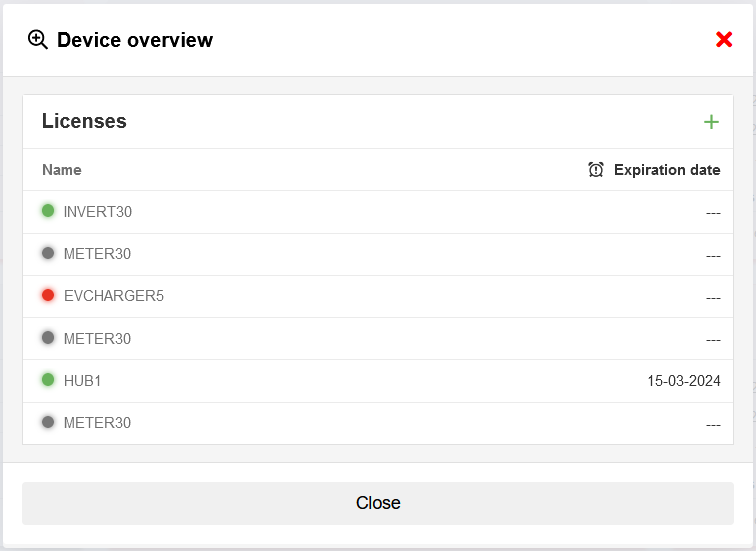Select the INVERT30 license name

(x=97, y=212)
